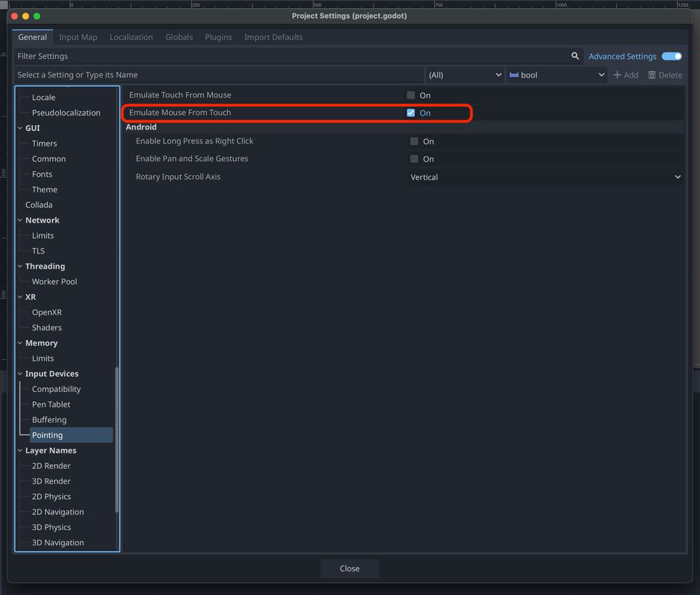700x595 pixels.
Task: Collapse the Threading tree section
Action: coord(20,266)
